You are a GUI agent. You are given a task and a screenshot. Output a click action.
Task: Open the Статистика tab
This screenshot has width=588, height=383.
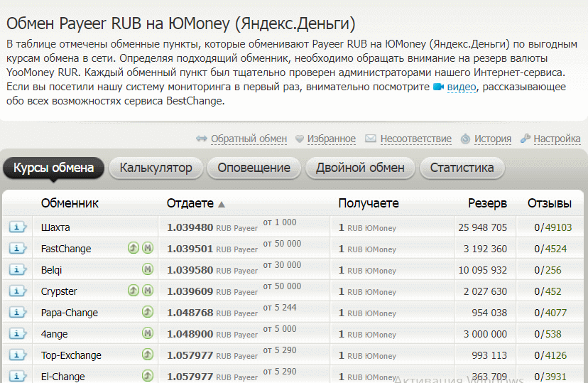click(462, 168)
